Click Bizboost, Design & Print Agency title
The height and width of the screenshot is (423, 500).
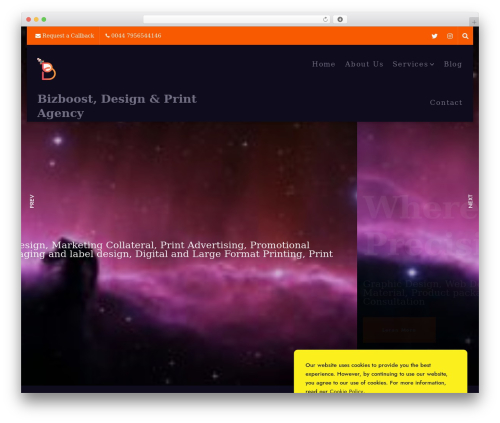tap(117, 106)
